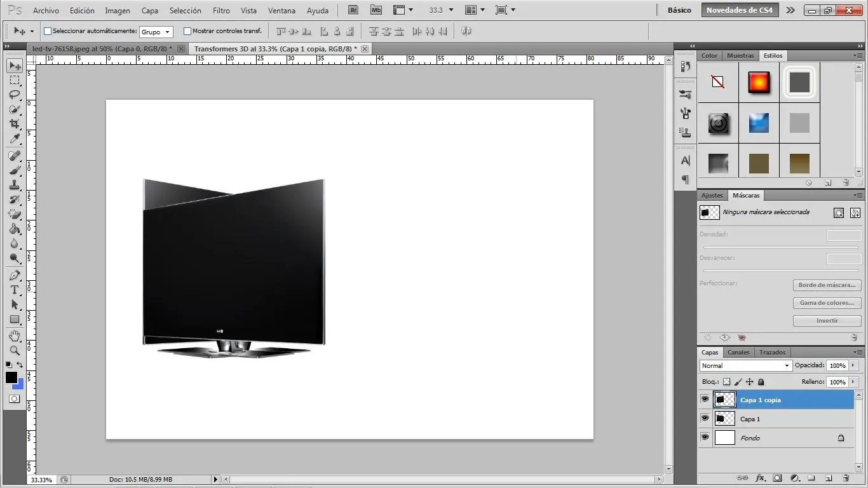Select the Quick Selection tool

click(x=15, y=109)
